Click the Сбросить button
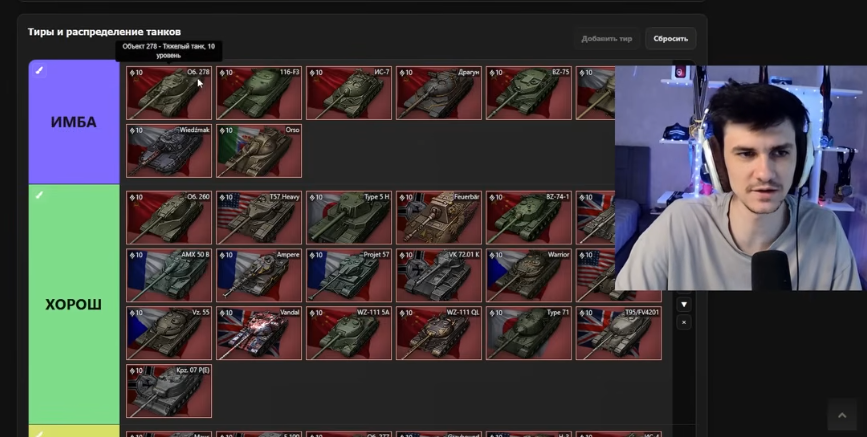This screenshot has height=437, width=867. click(670, 39)
